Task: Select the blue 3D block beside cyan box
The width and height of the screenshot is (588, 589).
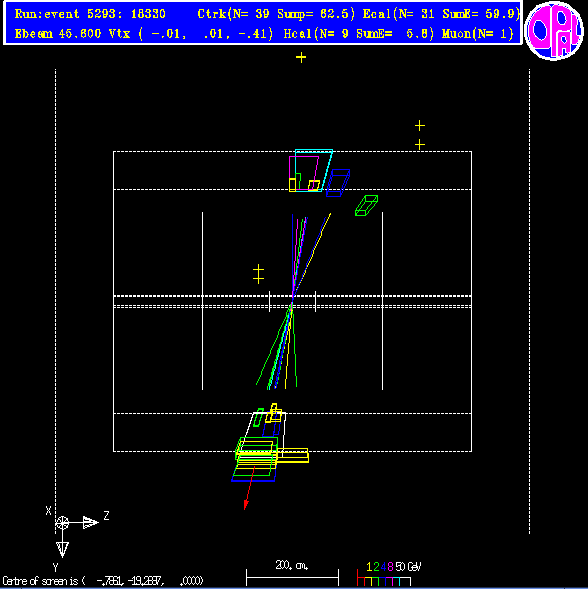Action: click(338, 183)
